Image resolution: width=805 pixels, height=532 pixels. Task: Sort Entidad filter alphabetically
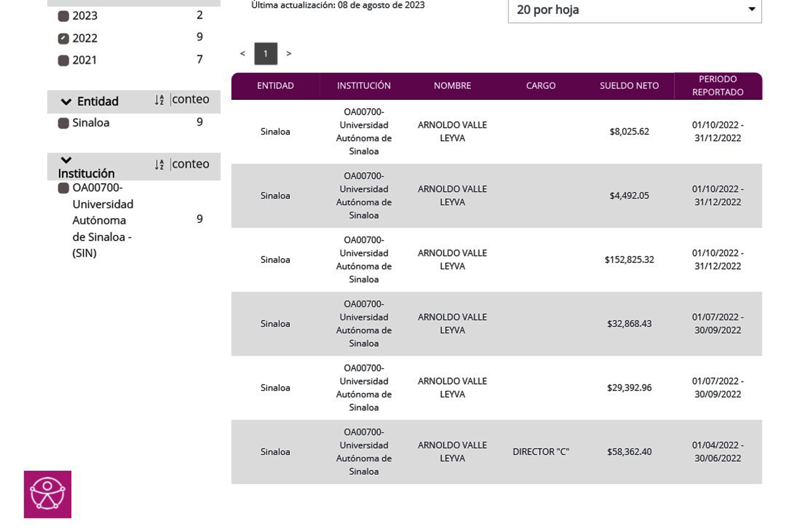pyautogui.click(x=159, y=100)
